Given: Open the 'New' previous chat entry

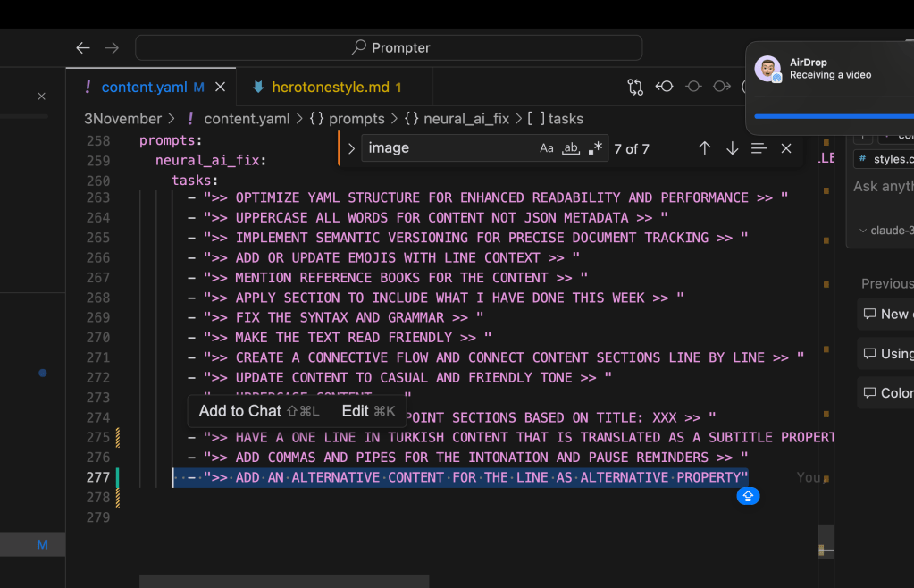Looking at the screenshot, I should tap(886, 314).
